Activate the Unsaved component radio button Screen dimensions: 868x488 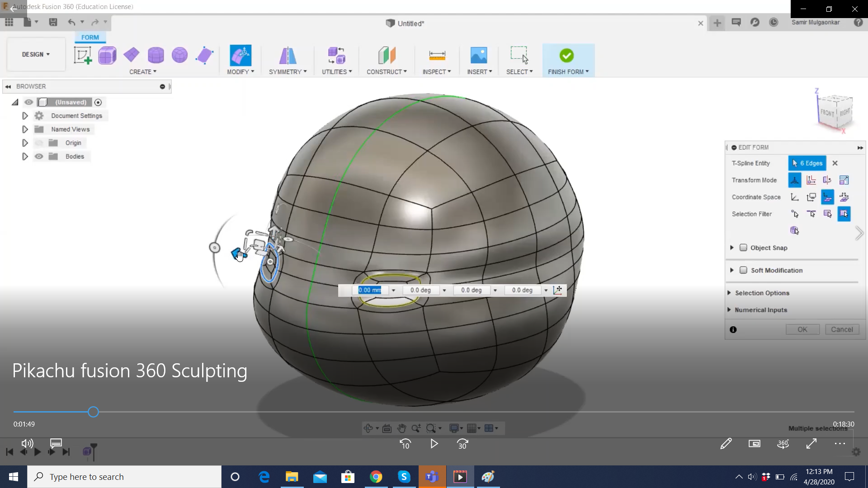98,102
